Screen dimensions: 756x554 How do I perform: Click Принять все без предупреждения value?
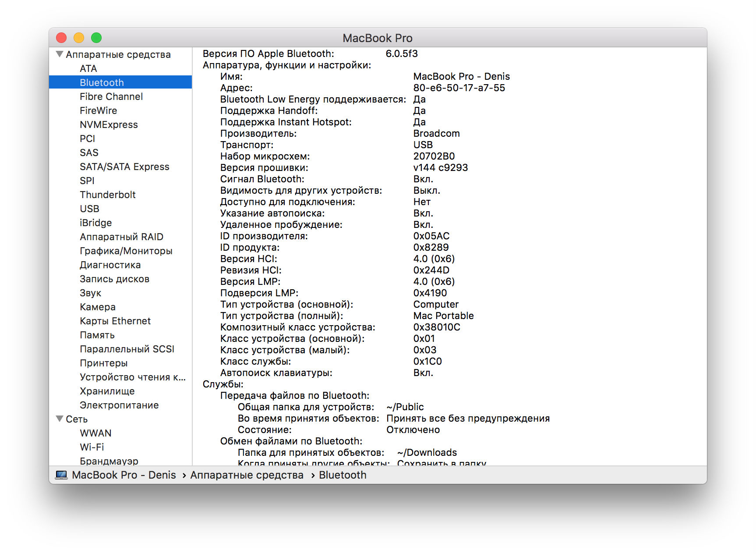(x=468, y=418)
